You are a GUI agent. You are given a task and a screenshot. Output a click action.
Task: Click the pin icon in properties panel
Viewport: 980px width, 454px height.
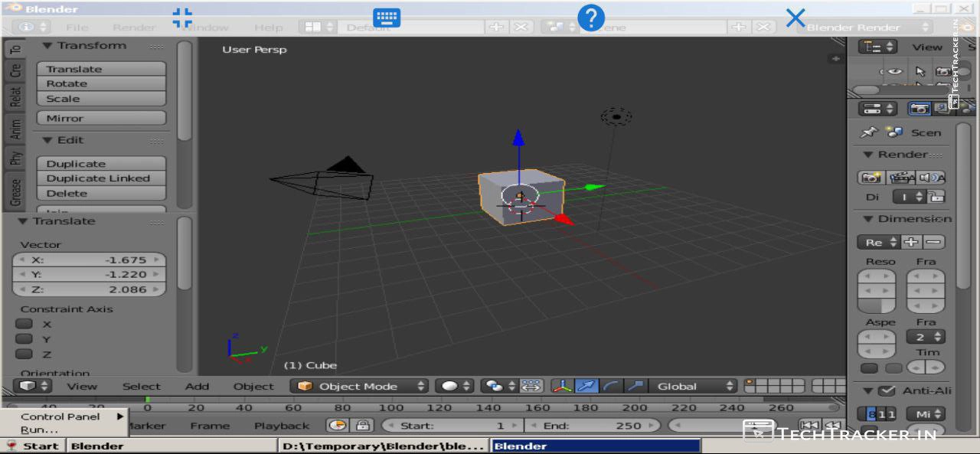coord(868,132)
